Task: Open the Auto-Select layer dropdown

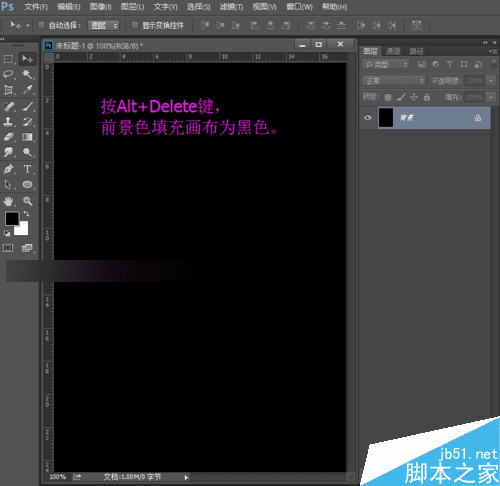Action: point(103,25)
